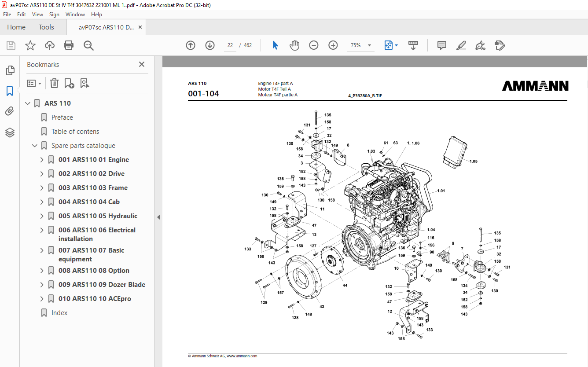Open the Edit menu
588x367 pixels.
click(x=22, y=15)
